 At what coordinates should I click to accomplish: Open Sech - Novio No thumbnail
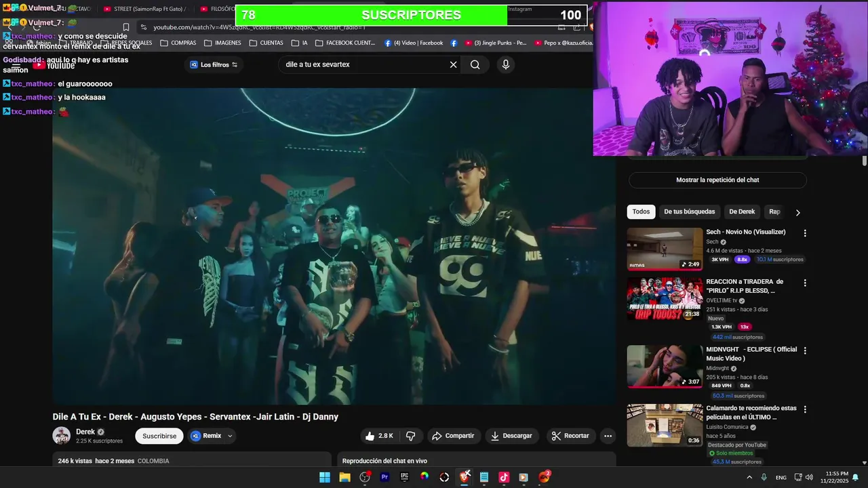[x=665, y=249]
